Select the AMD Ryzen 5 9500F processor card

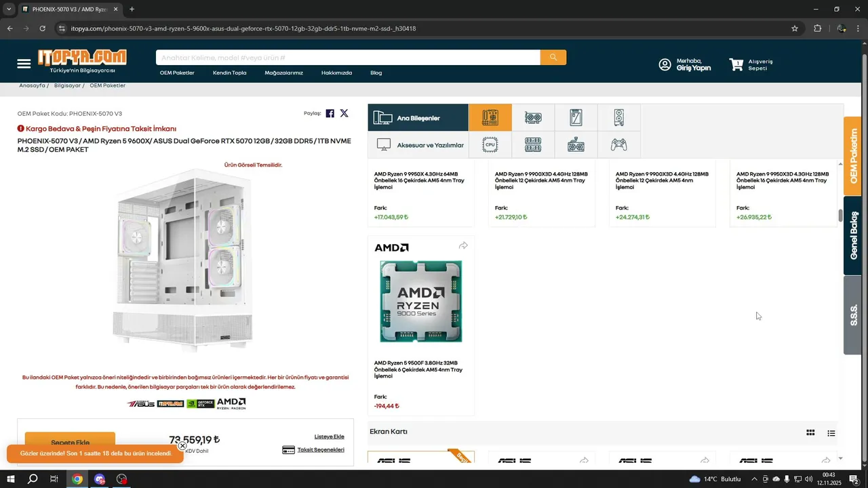click(x=421, y=325)
